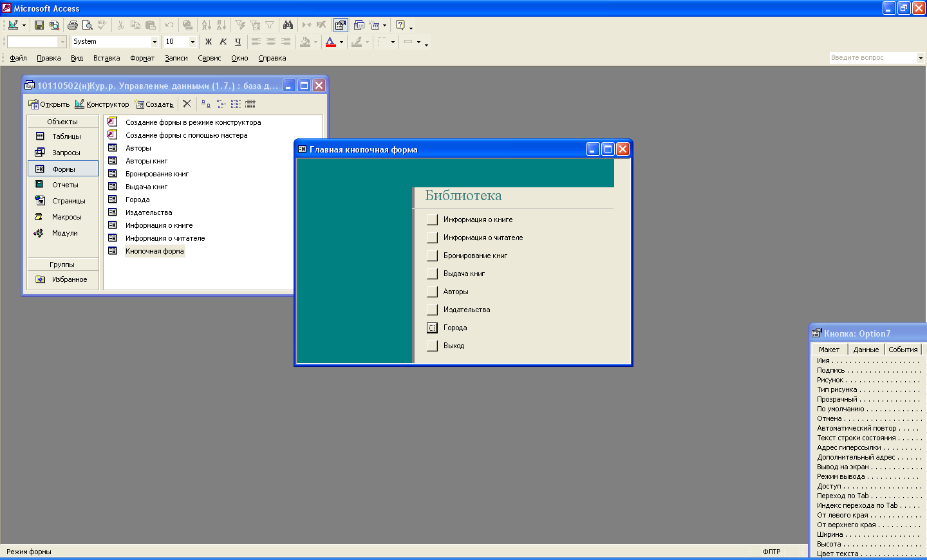Viewport: 927px width, 560px height.
Task: Click the Delete X icon in database window
Action: click(187, 104)
